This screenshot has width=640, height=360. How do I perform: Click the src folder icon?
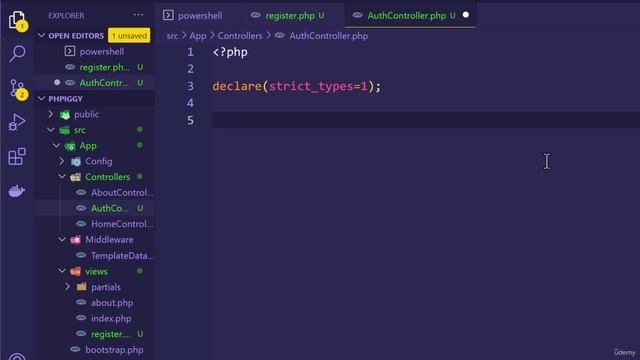[x=64, y=130]
